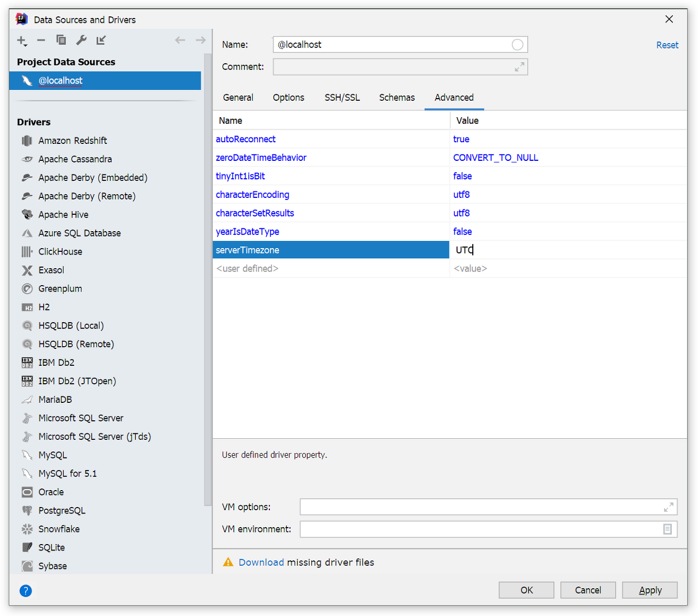Focus the Name input field

coord(400,45)
